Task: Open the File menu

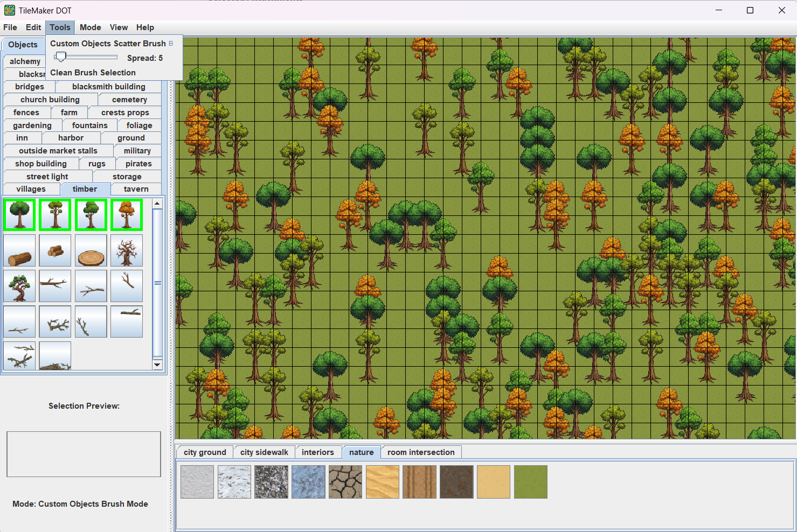Action: (10, 27)
